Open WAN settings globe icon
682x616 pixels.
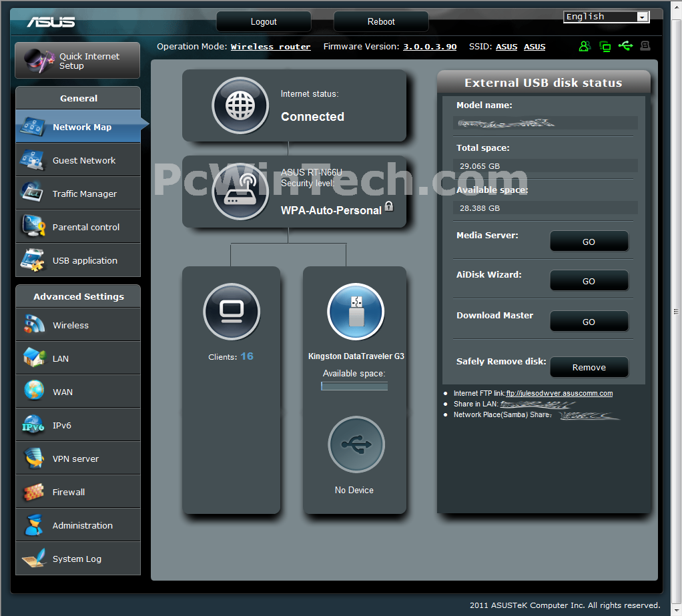34,390
